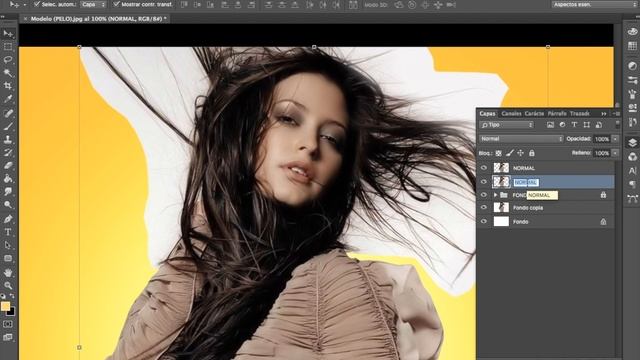Select the Path Selection tool
640x360 pixels.
tap(8, 245)
